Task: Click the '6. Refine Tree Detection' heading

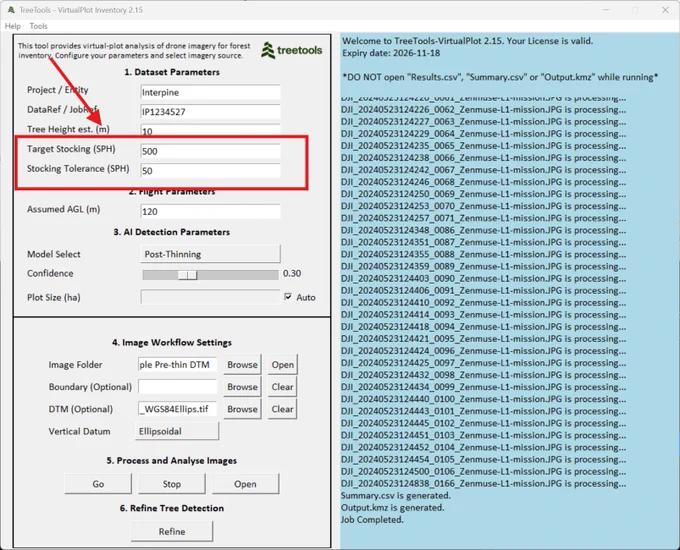Action: [x=172, y=508]
